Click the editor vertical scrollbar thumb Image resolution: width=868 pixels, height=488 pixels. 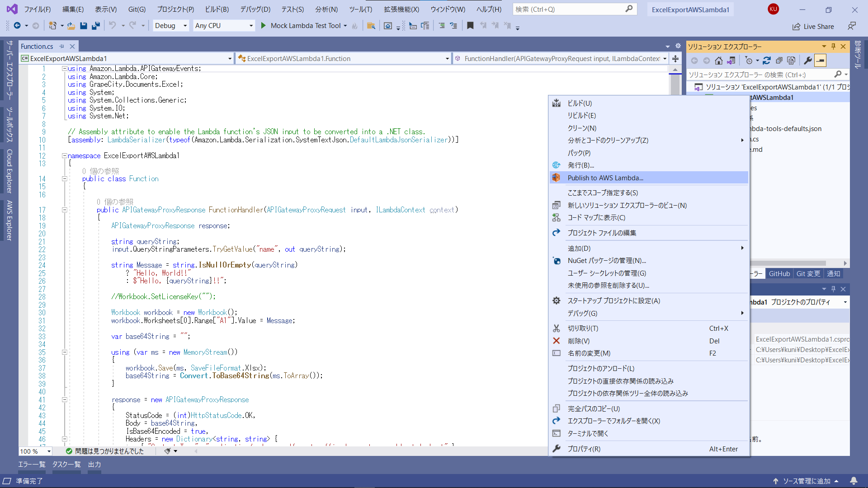675,85
